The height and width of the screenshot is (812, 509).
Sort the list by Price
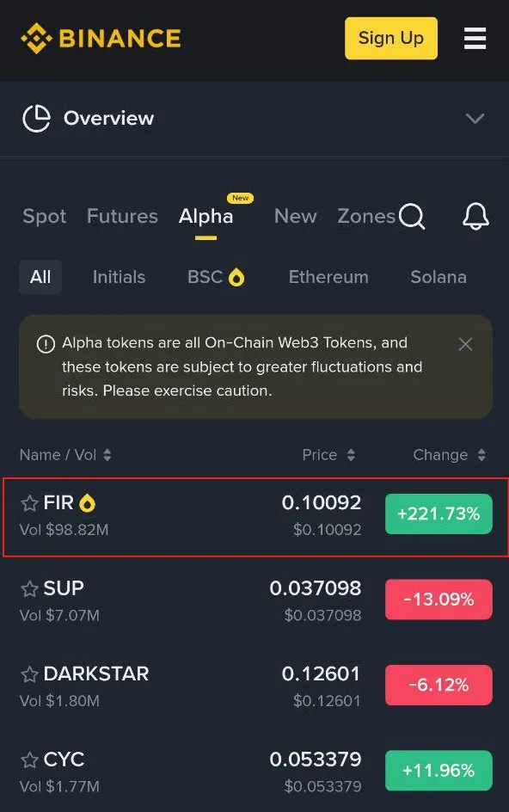coord(328,455)
